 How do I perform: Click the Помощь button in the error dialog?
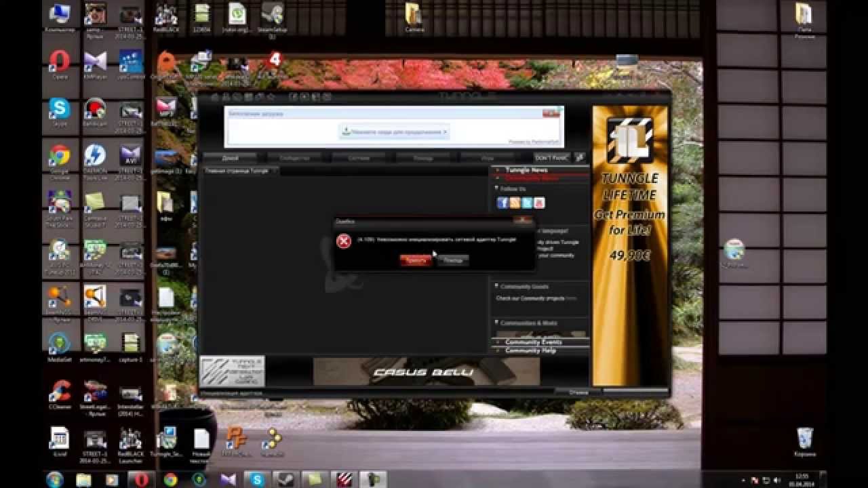(x=452, y=260)
